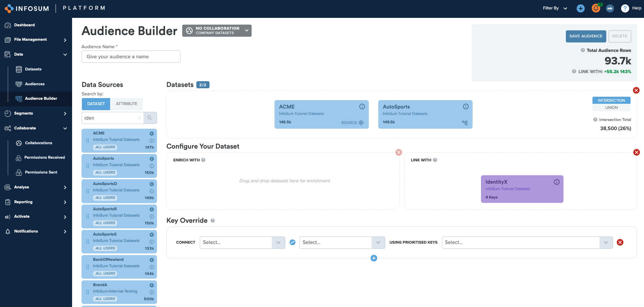This screenshot has width=644, height=307.
Task: Open Using Prioritised Keys dropdown
Action: [527, 242]
